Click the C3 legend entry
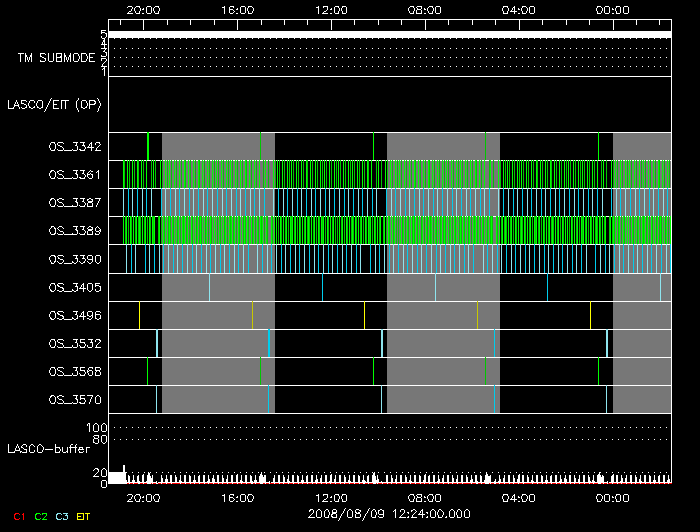700x532 pixels. [63, 515]
